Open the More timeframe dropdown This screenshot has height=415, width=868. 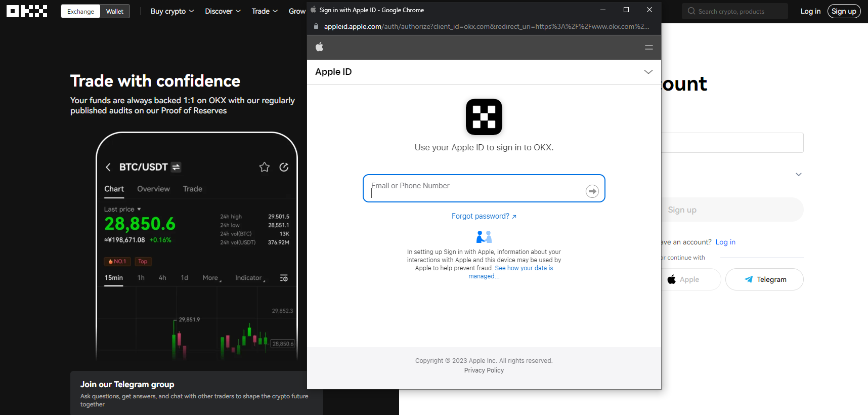(212, 278)
